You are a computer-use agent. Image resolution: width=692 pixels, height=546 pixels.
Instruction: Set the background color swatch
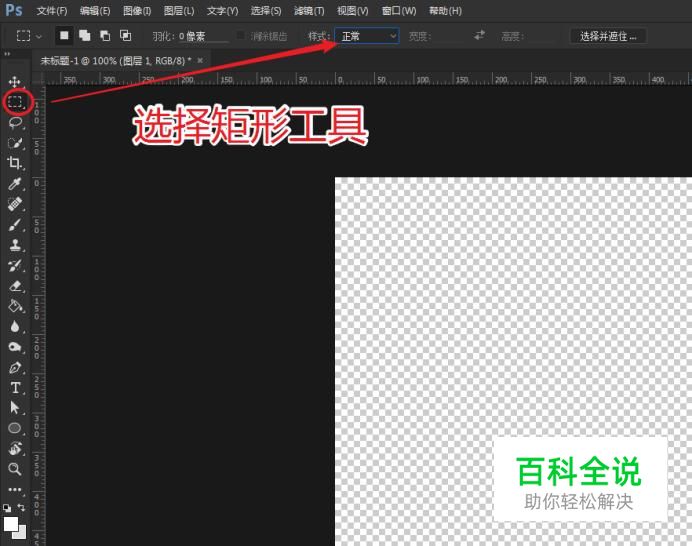point(21,533)
